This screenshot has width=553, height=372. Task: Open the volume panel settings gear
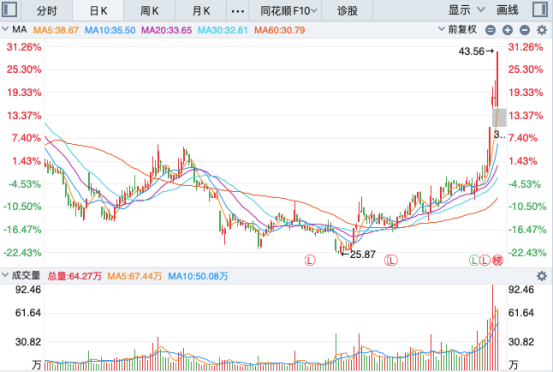(542, 276)
